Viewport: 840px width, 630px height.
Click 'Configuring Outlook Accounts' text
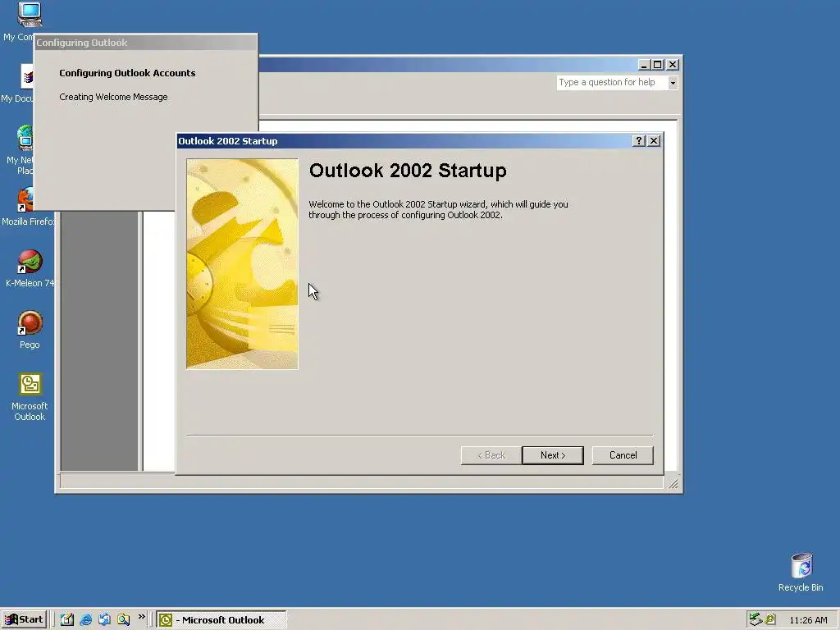coord(127,73)
